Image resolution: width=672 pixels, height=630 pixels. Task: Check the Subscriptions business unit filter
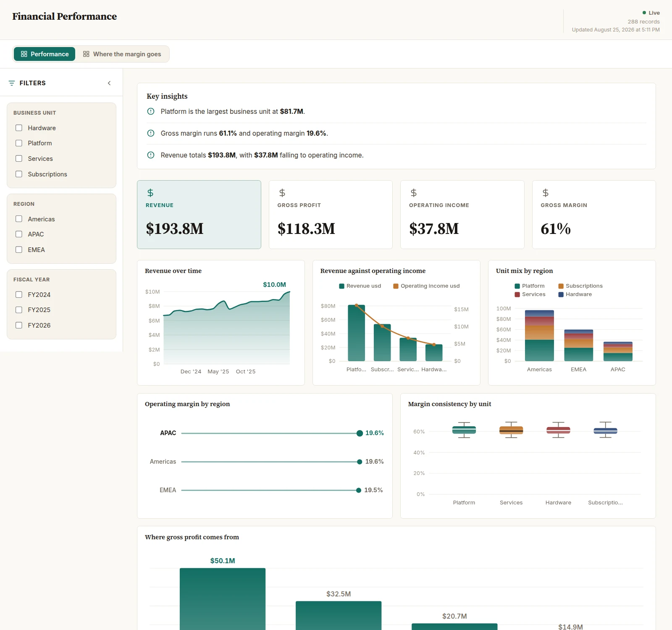pos(19,174)
